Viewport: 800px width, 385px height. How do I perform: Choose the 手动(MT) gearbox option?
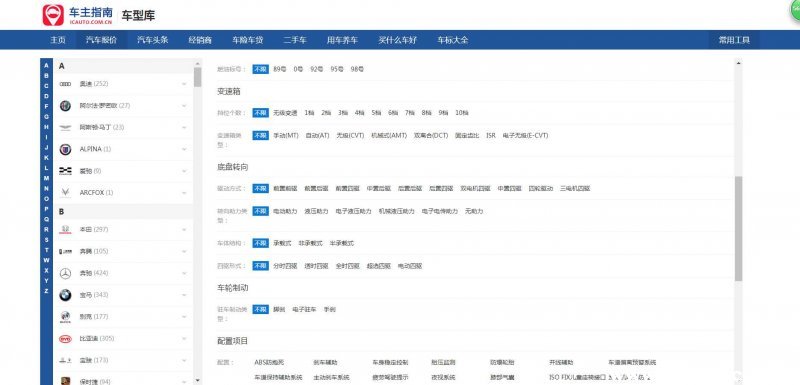click(x=286, y=135)
